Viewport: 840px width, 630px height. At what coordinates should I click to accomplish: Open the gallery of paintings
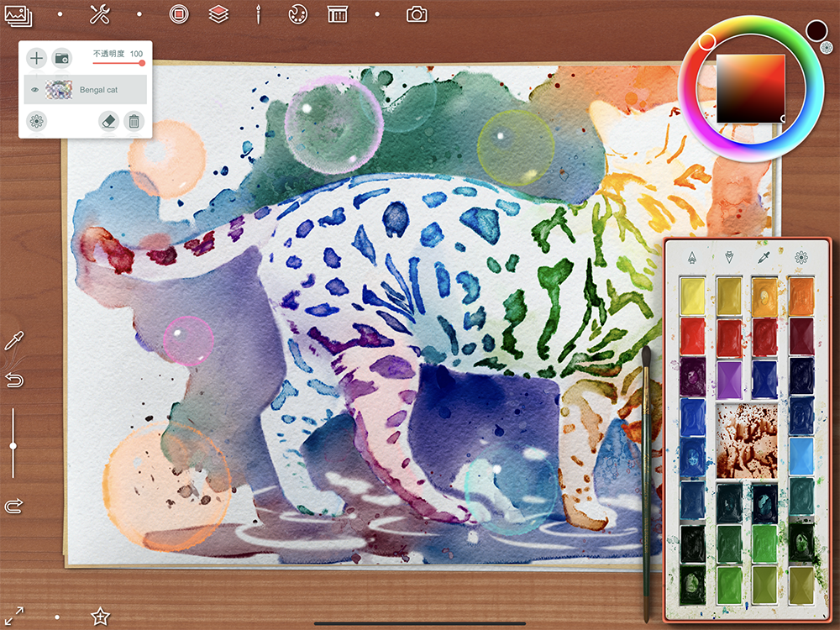click(x=18, y=14)
